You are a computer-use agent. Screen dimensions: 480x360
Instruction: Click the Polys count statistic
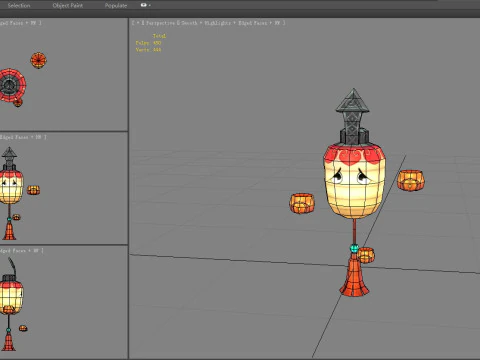(148, 43)
